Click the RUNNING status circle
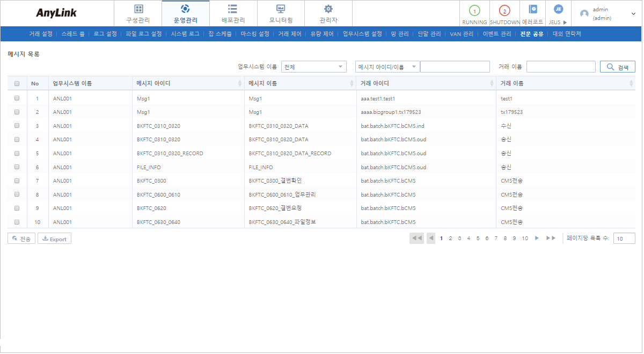Viewport: 644px width, 354px height. coord(474,11)
